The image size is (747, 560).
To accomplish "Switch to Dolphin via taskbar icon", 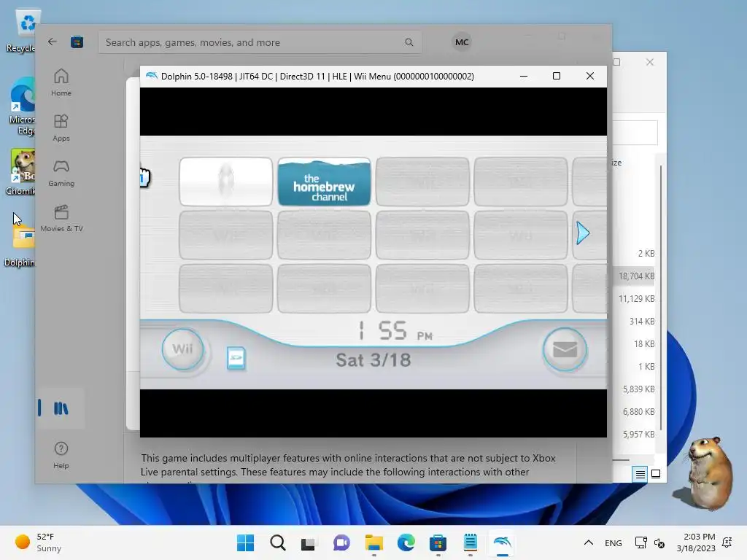I will (x=502, y=542).
